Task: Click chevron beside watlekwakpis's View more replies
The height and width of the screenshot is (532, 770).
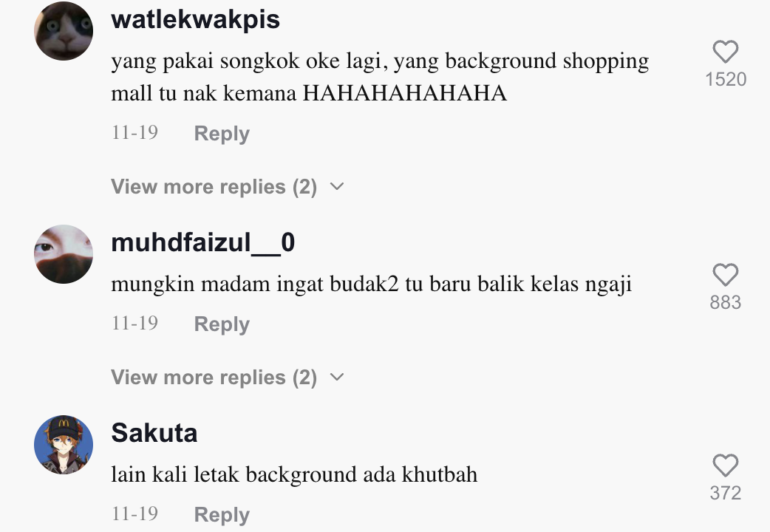Action: coord(337,187)
